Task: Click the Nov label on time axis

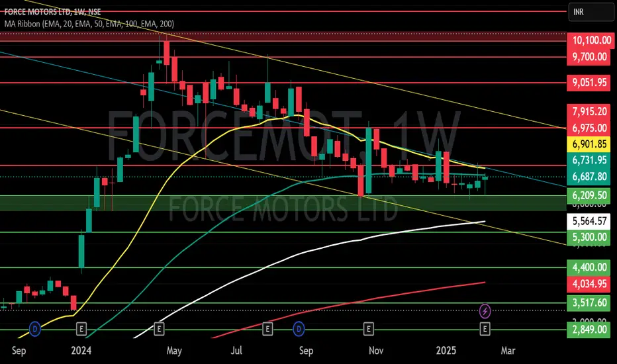Action: point(376,350)
